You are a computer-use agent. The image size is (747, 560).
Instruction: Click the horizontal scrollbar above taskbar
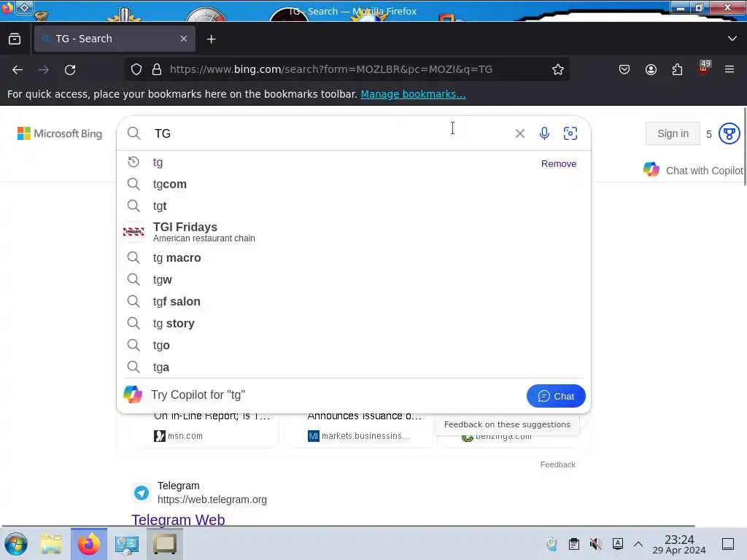point(348,526)
